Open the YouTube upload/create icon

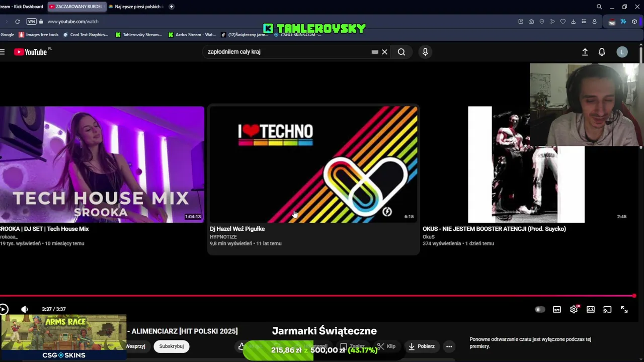585,52
